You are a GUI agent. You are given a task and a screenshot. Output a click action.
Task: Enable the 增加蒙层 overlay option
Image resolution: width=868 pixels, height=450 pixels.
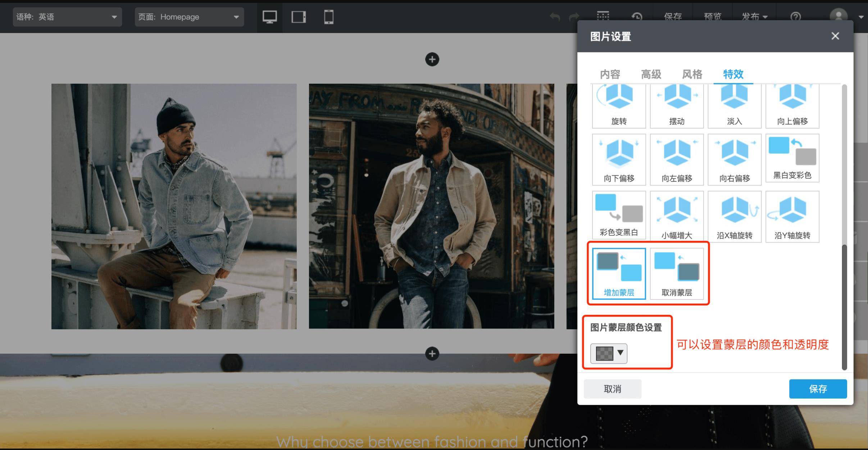point(619,274)
